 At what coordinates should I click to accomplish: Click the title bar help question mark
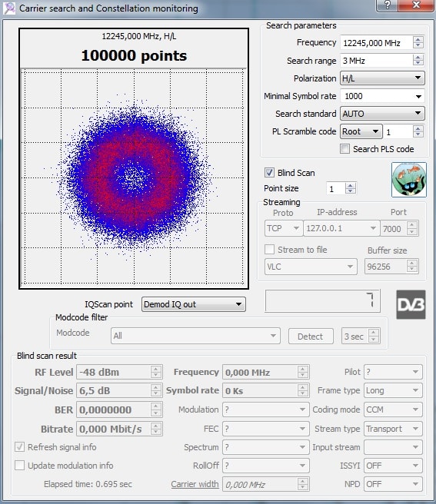387,5
